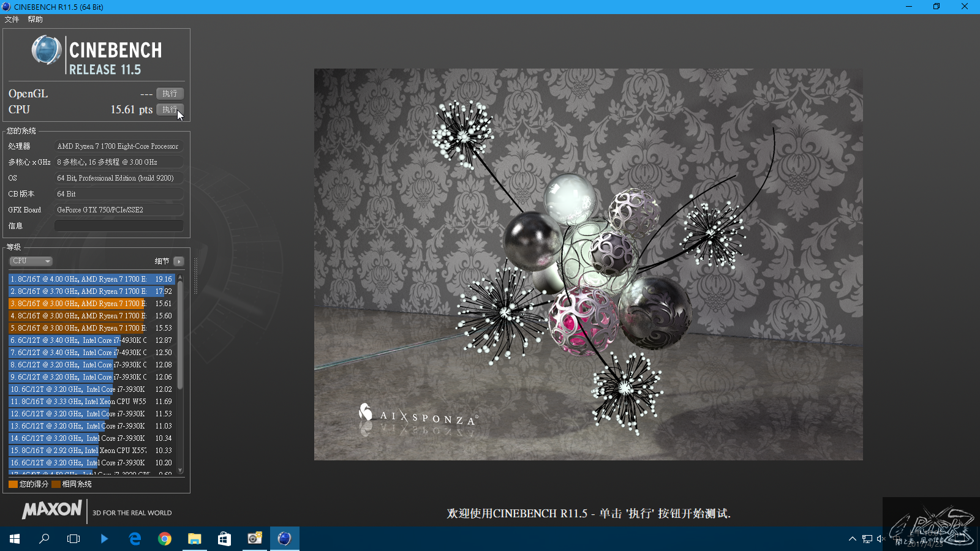Click the 信息 input field
The height and width of the screenshot is (551, 980).
pos(119,226)
